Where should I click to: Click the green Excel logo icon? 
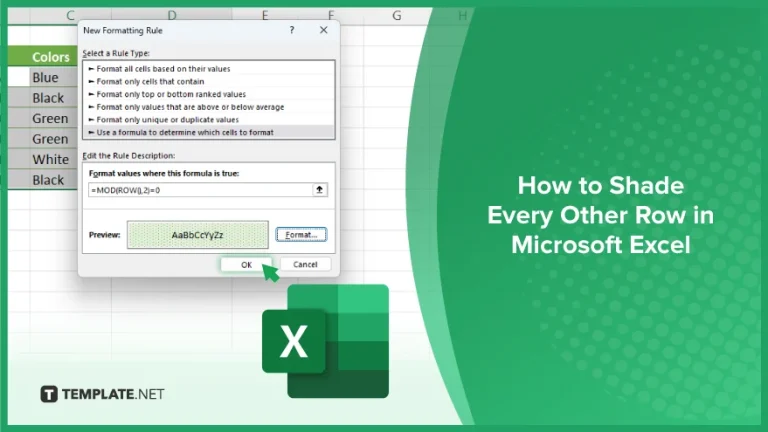325,340
